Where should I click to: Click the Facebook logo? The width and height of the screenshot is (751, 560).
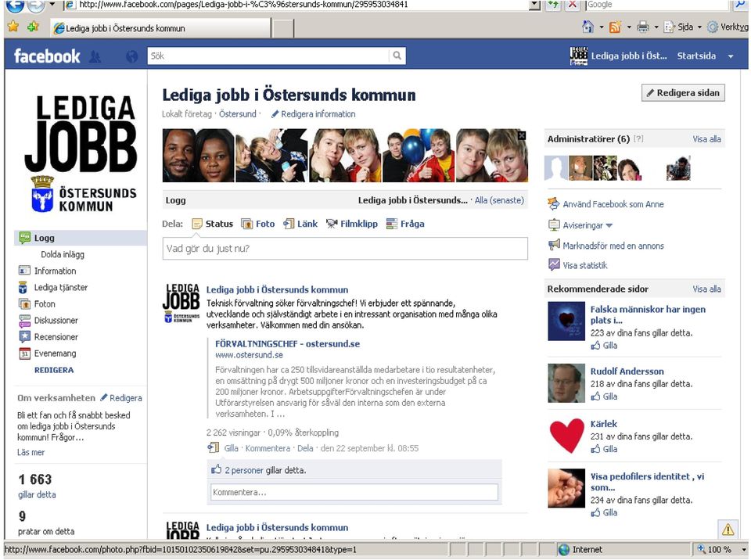(47, 56)
